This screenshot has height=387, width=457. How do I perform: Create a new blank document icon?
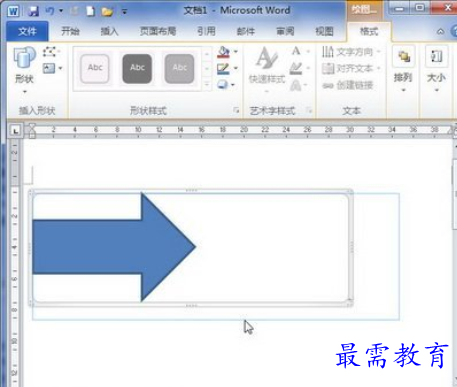click(90, 11)
